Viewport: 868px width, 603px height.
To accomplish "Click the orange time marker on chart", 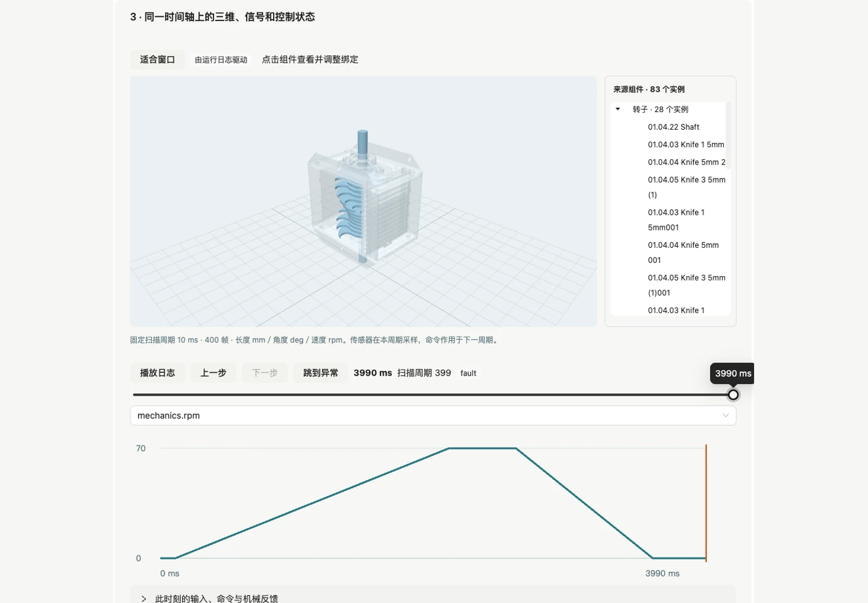I will (x=706, y=503).
